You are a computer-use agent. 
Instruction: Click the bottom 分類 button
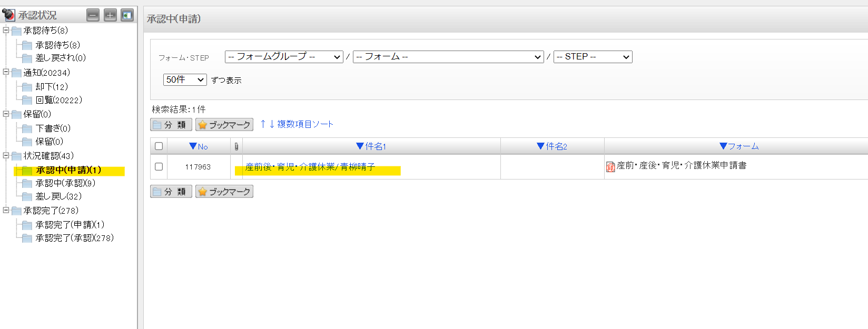171,192
